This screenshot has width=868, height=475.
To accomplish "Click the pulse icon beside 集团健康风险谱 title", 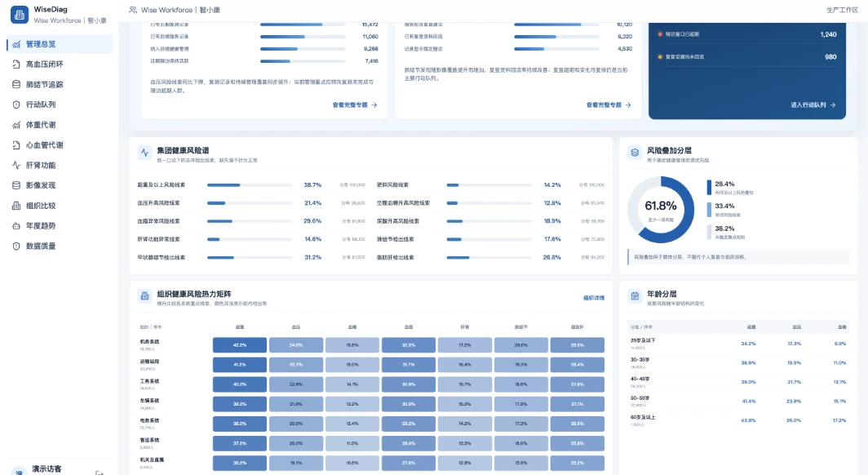I will coord(145,153).
